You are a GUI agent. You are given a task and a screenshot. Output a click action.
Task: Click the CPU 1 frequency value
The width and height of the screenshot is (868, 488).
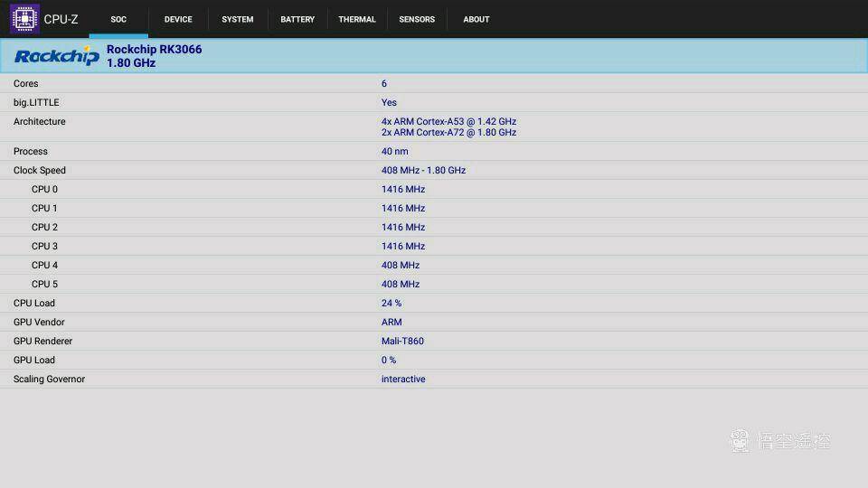pyautogui.click(x=403, y=208)
